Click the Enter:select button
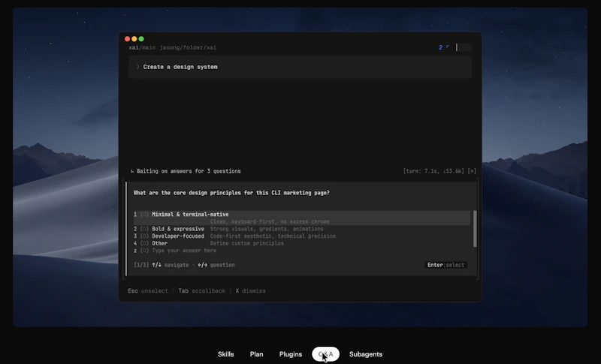 (x=445, y=265)
